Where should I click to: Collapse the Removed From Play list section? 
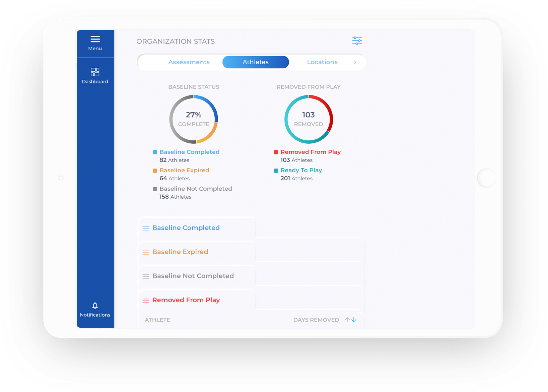pos(197,300)
